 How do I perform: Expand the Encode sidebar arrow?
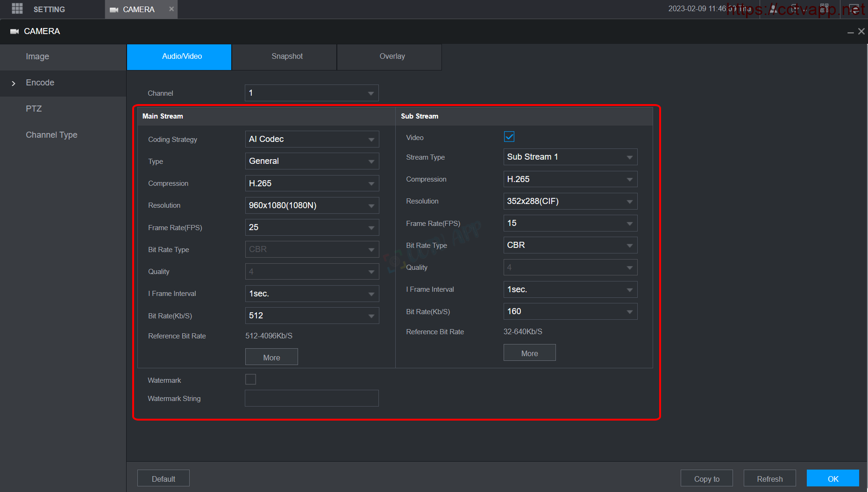(x=14, y=83)
